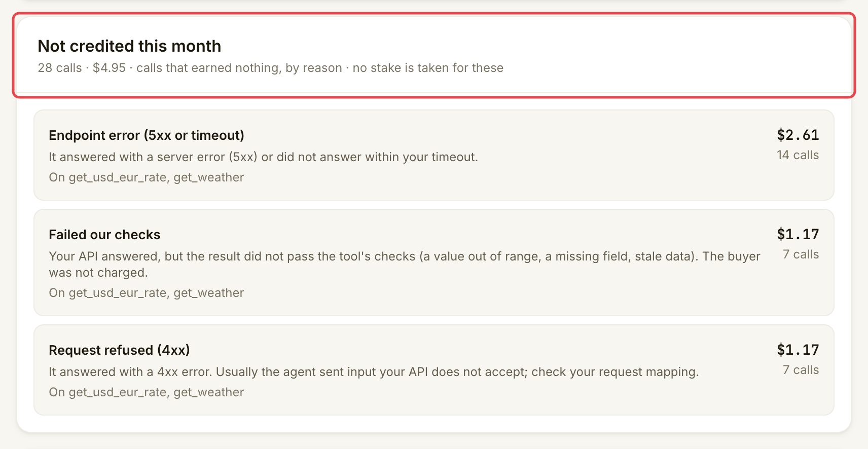
Task: Open the "Request refused (4xx)" card title
Action: 119,350
